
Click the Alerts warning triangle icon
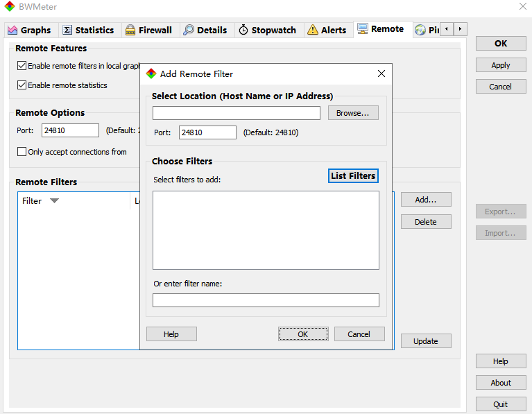313,30
